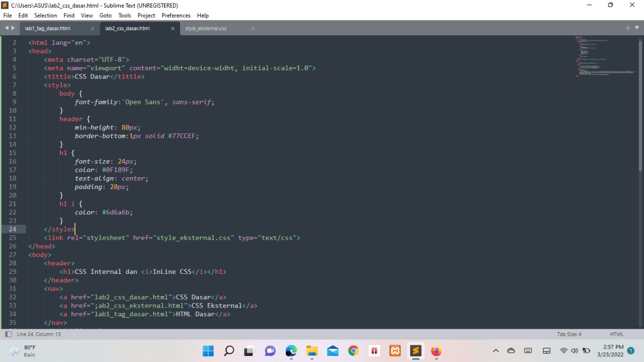Image resolution: width=644 pixels, height=362 pixels.
Task: Click the previous tab arrow
Action: pos(7,28)
